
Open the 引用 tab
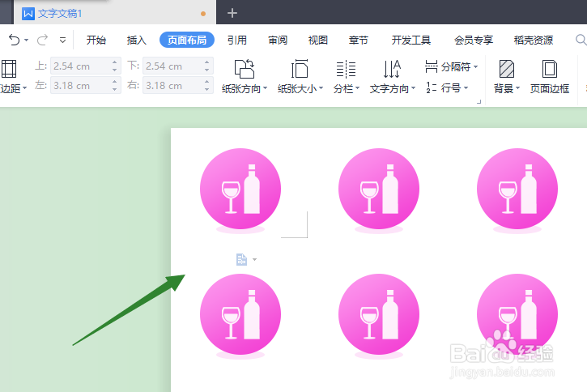click(237, 40)
